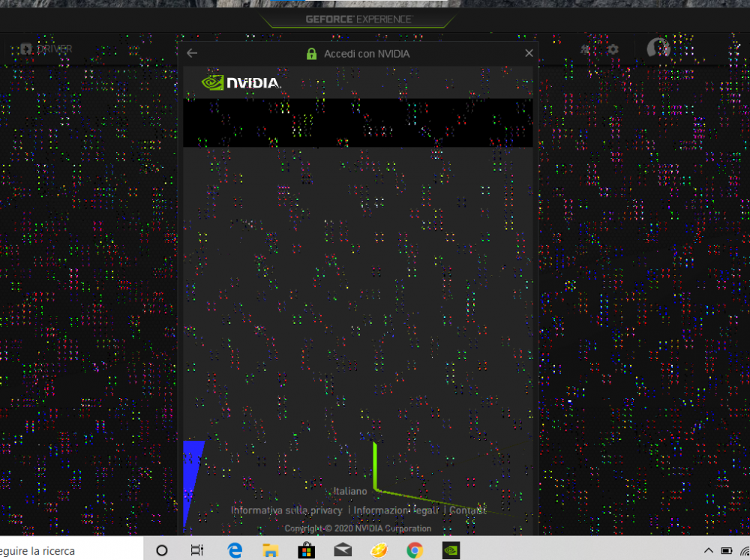This screenshot has height=560, width=750.
Task: Open the Contatti link
Action: pyautogui.click(x=468, y=511)
